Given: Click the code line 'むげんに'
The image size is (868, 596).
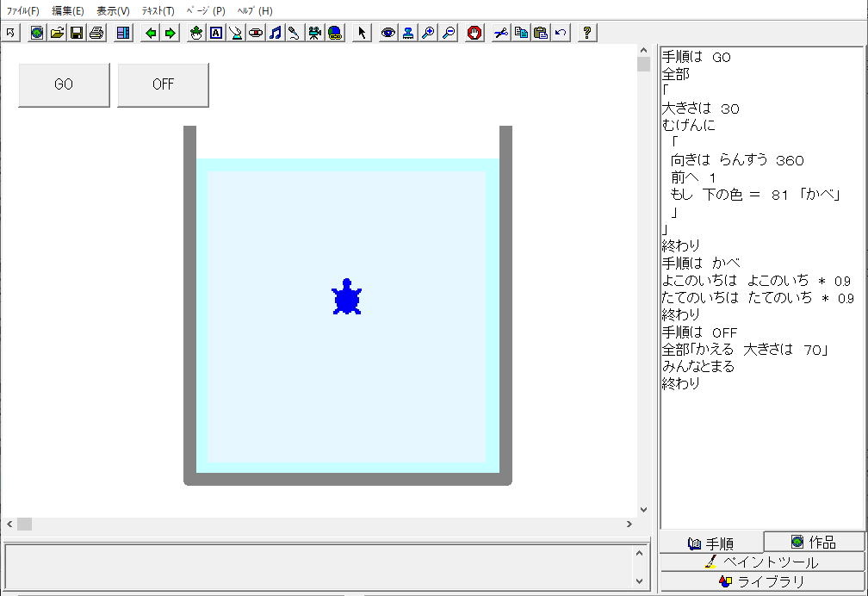Looking at the screenshot, I should [689, 125].
